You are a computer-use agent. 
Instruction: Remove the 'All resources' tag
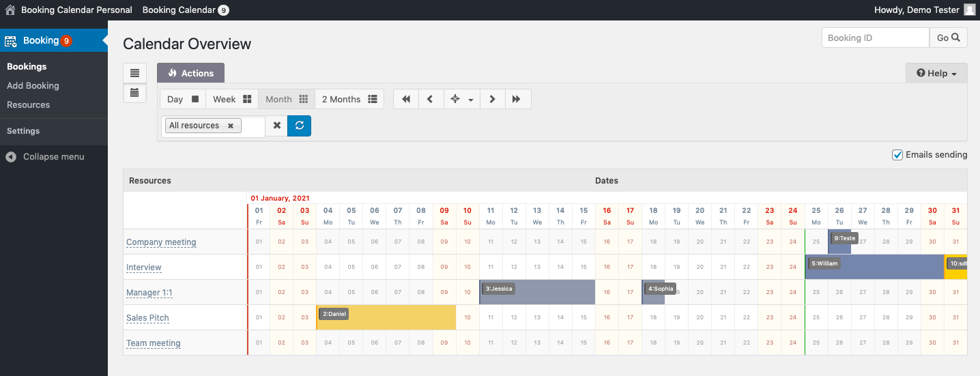coord(231,126)
